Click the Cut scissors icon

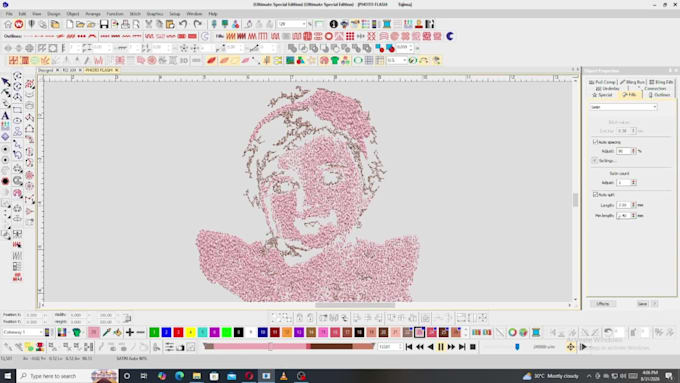(x=148, y=24)
